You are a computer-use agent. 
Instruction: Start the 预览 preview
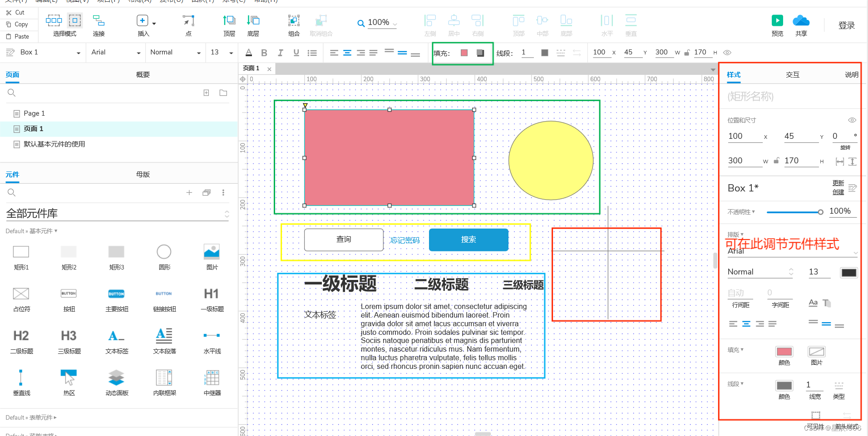coord(777,25)
